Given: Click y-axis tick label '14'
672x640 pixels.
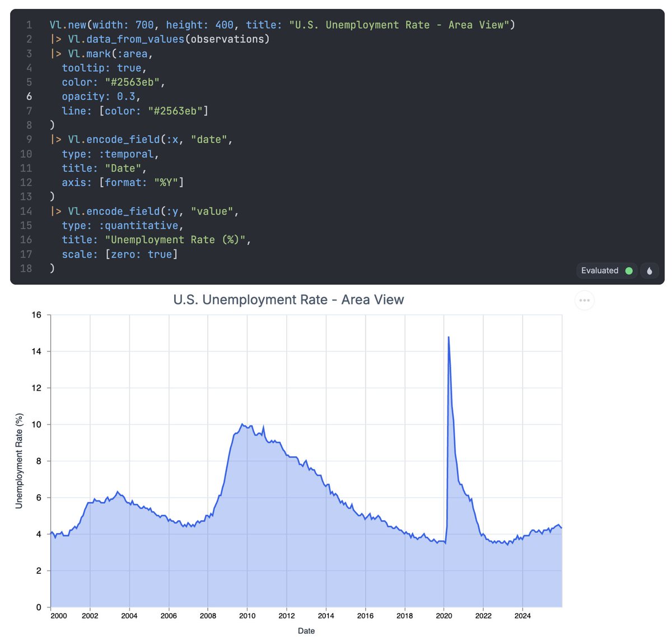Looking at the screenshot, I should click(x=37, y=351).
